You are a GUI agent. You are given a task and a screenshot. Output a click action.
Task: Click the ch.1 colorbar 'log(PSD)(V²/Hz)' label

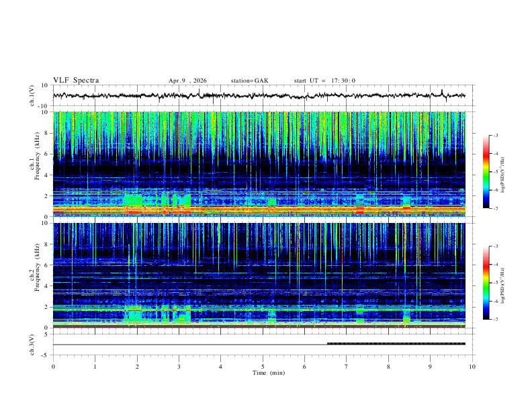point(503,175)
